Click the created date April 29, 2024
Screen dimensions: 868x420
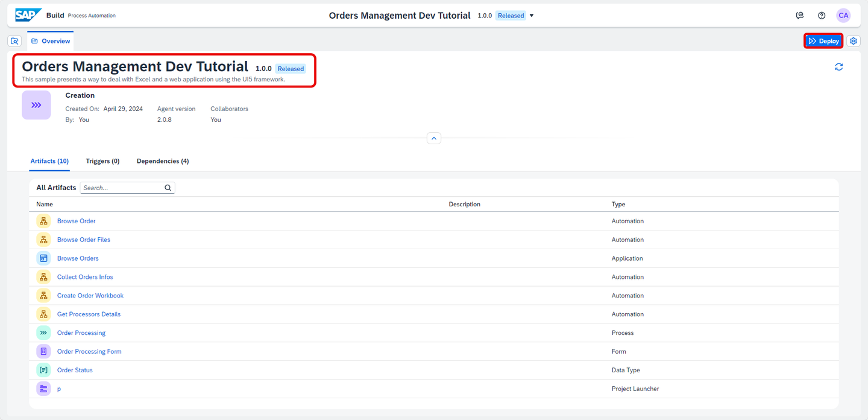[123, 109]
